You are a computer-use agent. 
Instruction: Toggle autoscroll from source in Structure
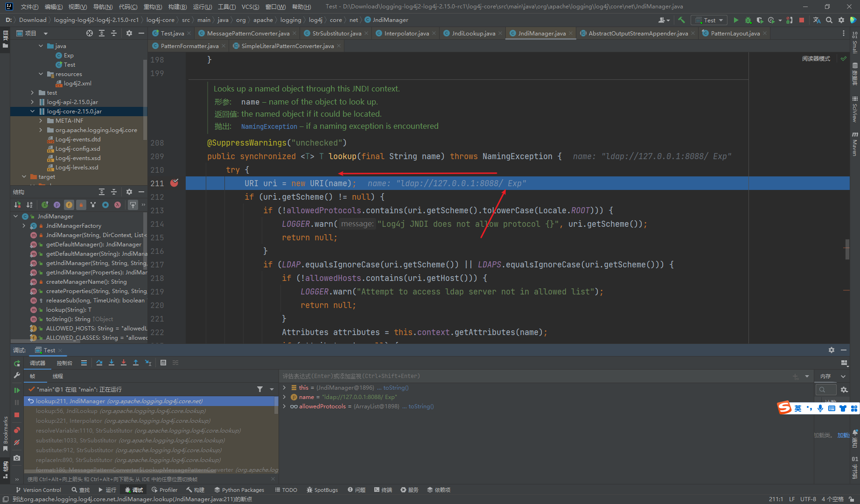click(133, 204)
